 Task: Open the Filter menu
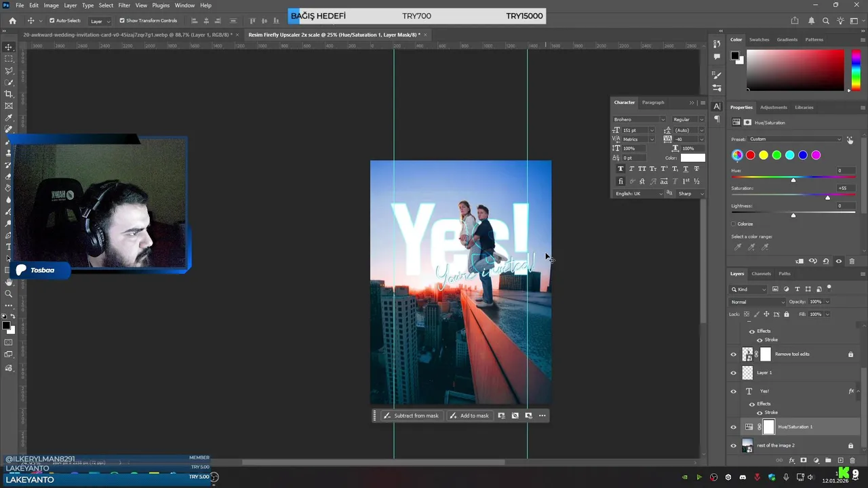(x=124, y=5)
